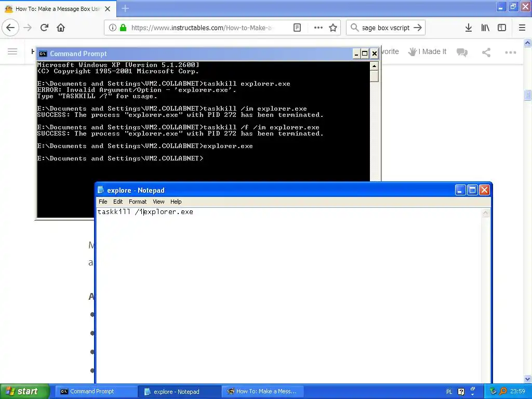Click the search magnifier icon
This screenshot has width=532, height=399.
pyautogui.click(x=354, y=28)
